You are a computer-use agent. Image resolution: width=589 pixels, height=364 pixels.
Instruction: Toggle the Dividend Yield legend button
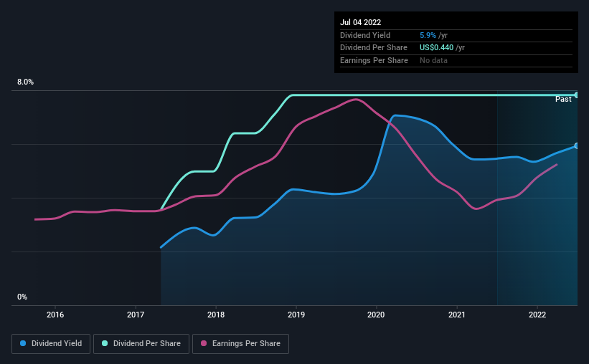point(51,344)
